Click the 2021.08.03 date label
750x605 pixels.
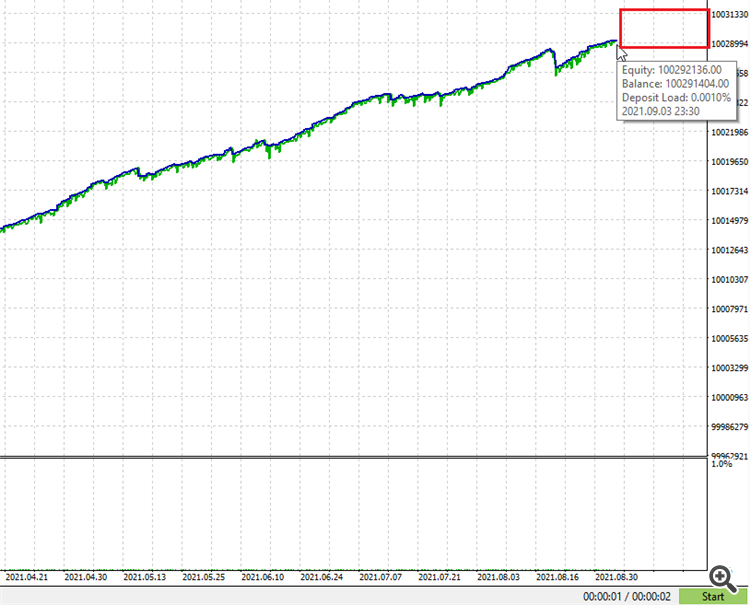[x=498, y=577]
